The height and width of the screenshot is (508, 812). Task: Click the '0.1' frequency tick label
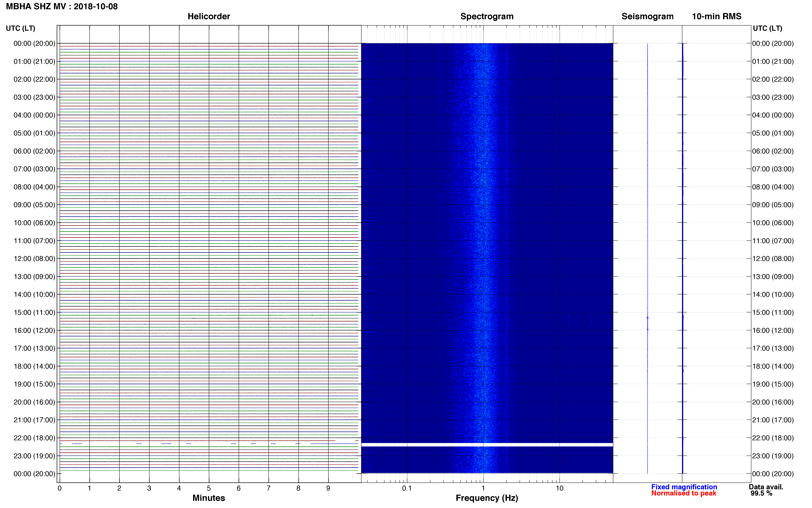click(x=407, y=488)
